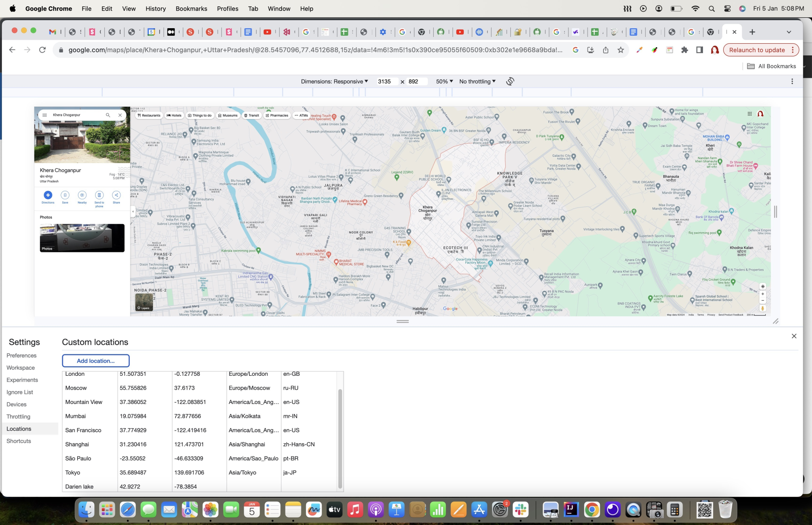Click the rotate device orientation icon
812x525 pixels.
coord(510,81)
